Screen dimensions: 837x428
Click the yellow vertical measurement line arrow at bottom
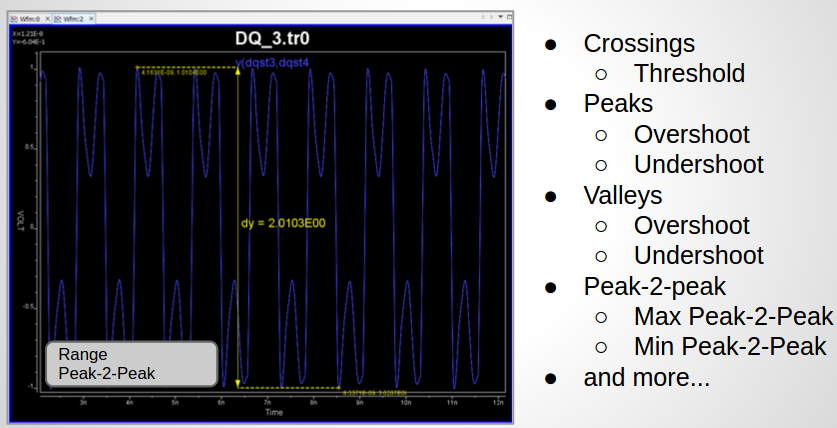tap(237, 383)
